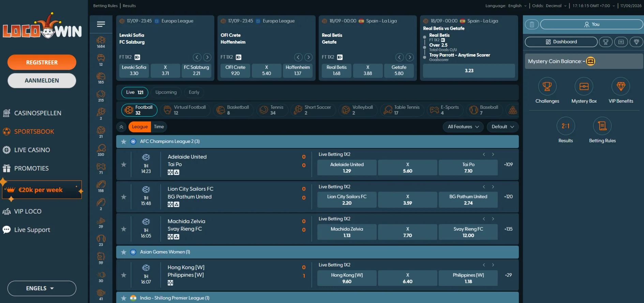Open VIP Benefits diamond icon

[621, 86]
